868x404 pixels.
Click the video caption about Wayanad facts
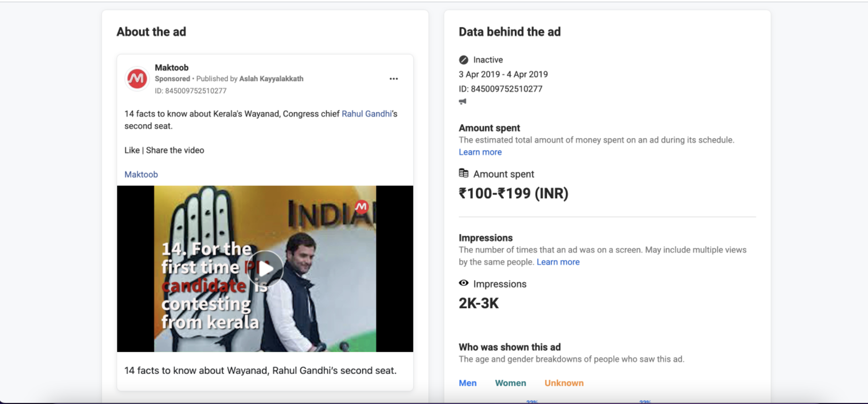coord(260,371)
